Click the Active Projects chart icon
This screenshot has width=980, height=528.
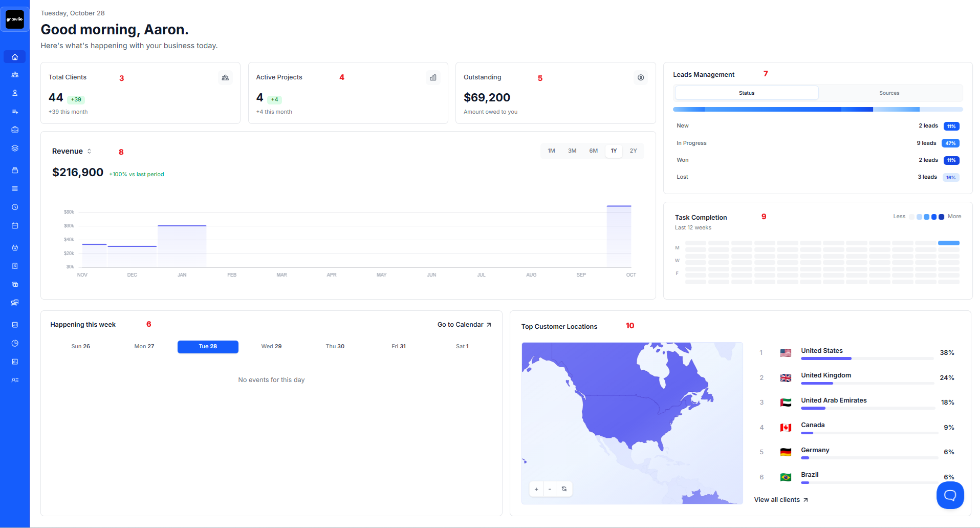pos(433,77)
